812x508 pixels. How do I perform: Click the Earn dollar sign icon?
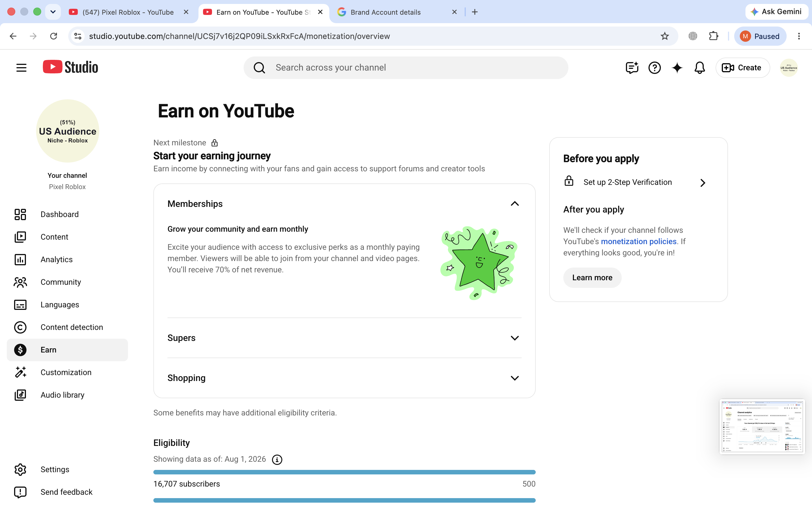point(20,350)
